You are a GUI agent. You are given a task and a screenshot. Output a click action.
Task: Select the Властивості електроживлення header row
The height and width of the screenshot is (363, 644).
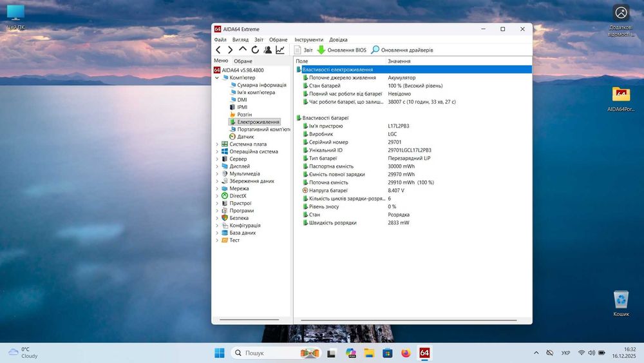413,70
